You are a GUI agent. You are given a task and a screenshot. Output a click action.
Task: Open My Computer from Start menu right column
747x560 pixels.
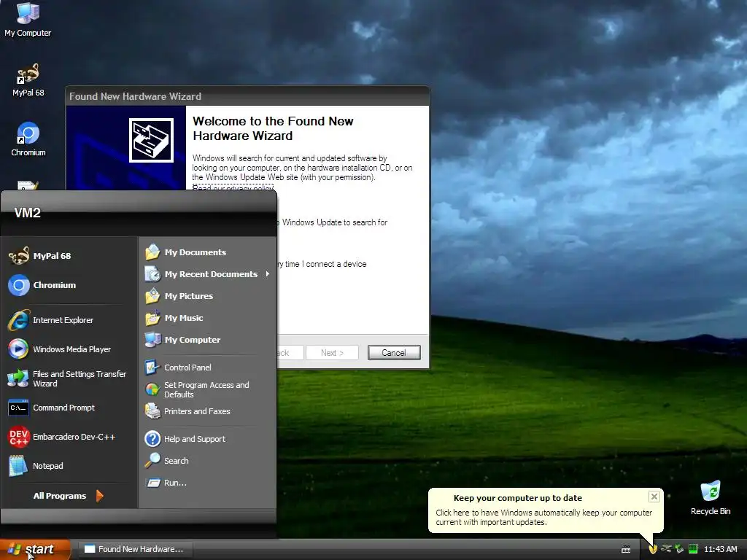[x=207, y=340]
